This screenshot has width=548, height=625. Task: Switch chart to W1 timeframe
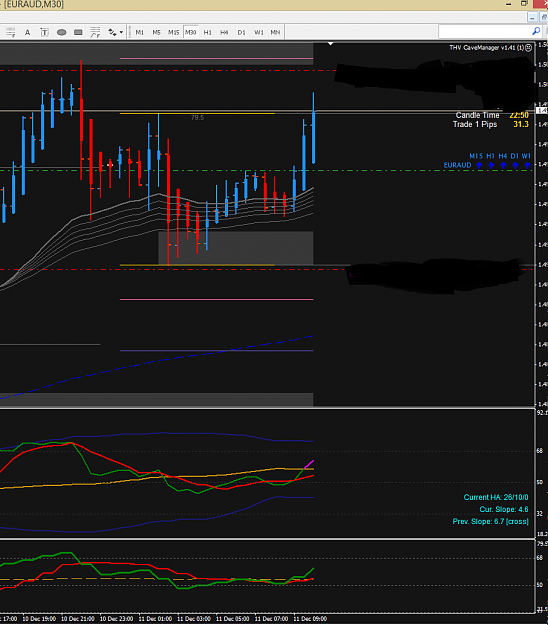[x=259, y=32]
